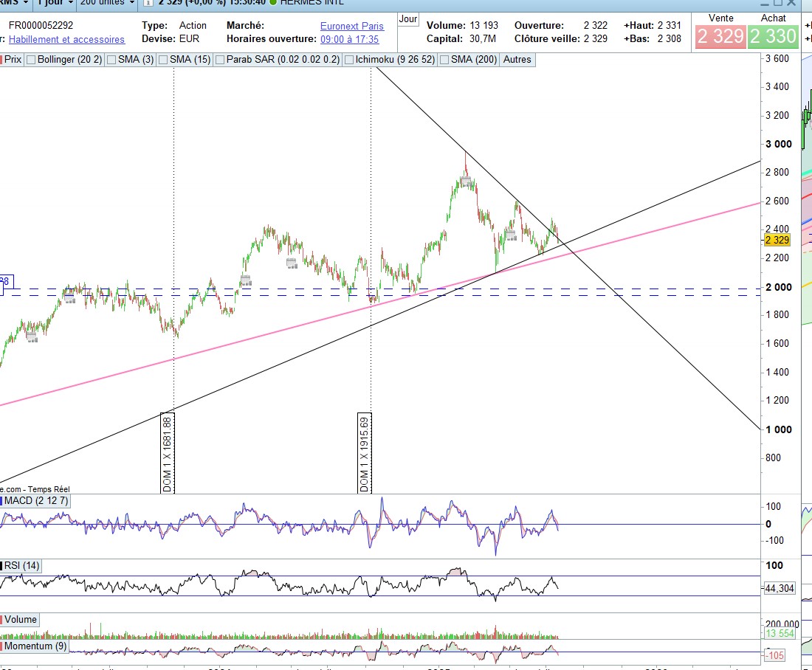Enable the SMA (15) indicator
Viewport: 812px width, 670px height.
click(x=163, y=60)
